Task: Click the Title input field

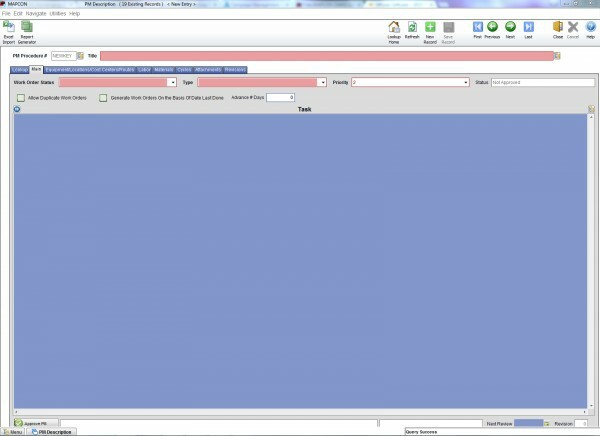Action: 326,56
